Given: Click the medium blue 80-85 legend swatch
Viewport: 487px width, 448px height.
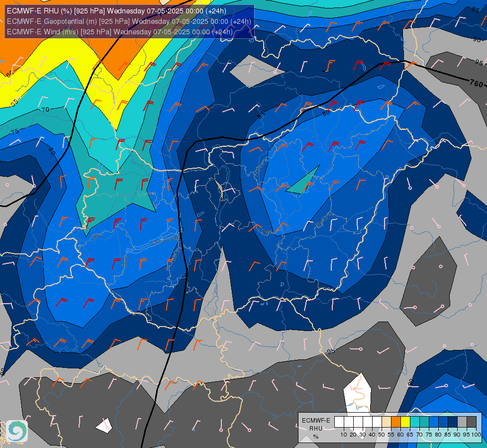Looking at the screenshot, I should 443,422.
